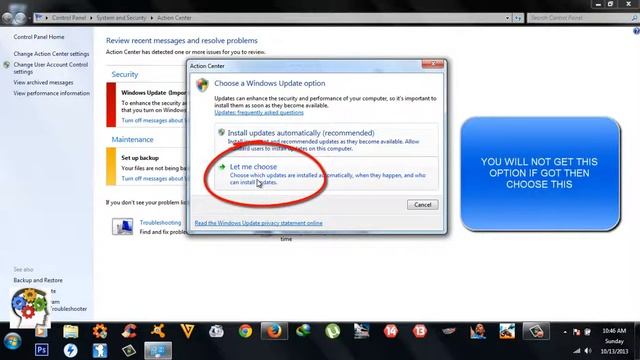Choose Install updates automatically (recommended)
This screenshot has height=360, width=640.
pos(326,140)
